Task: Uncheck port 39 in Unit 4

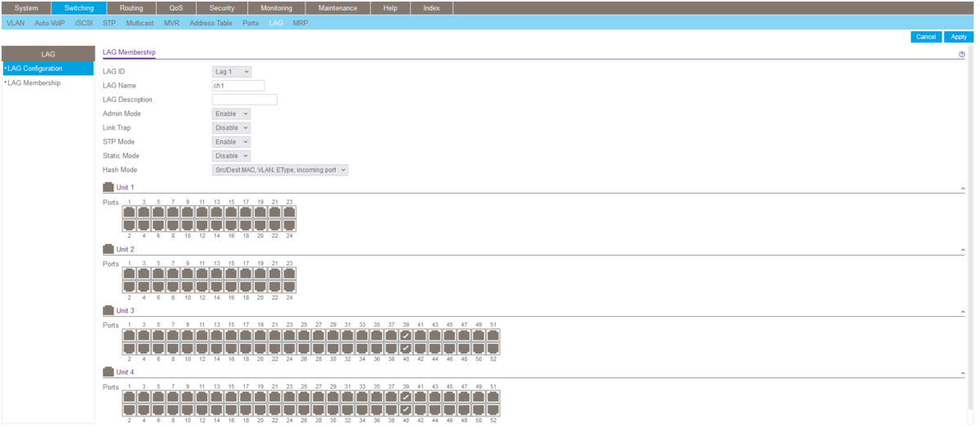Action: click(406, 397)
